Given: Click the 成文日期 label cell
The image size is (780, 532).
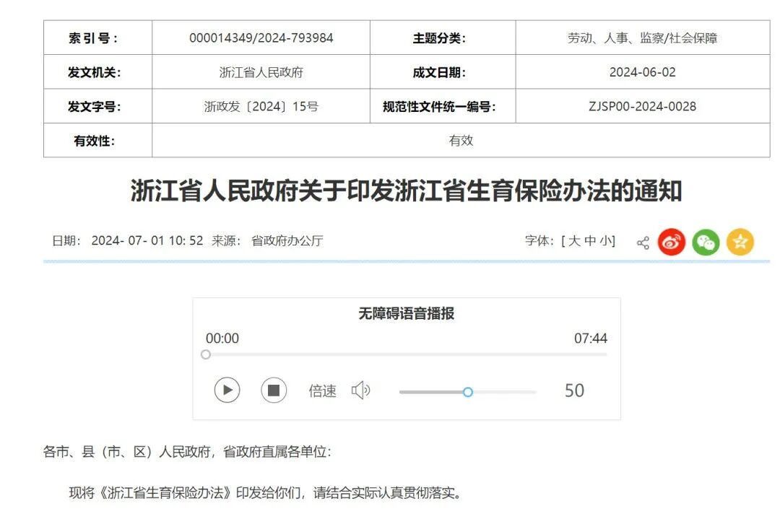Looking at the screenshot, I should click(443, 72).
